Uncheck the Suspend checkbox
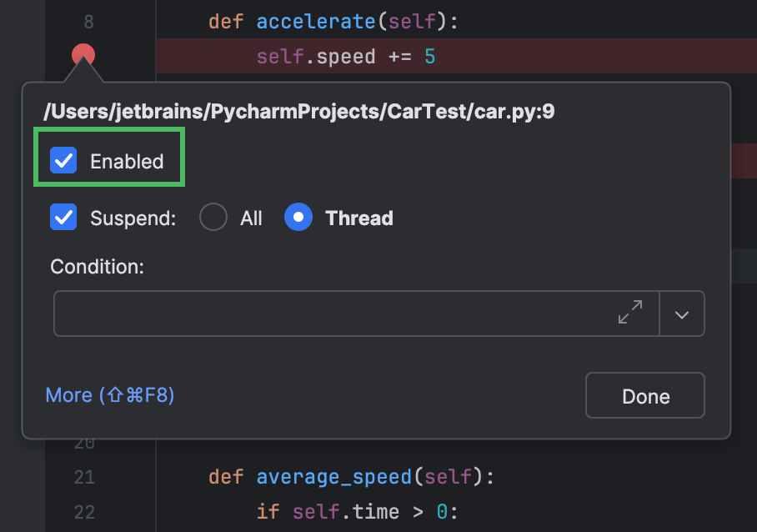757x532 pixels. coord(63,218)
